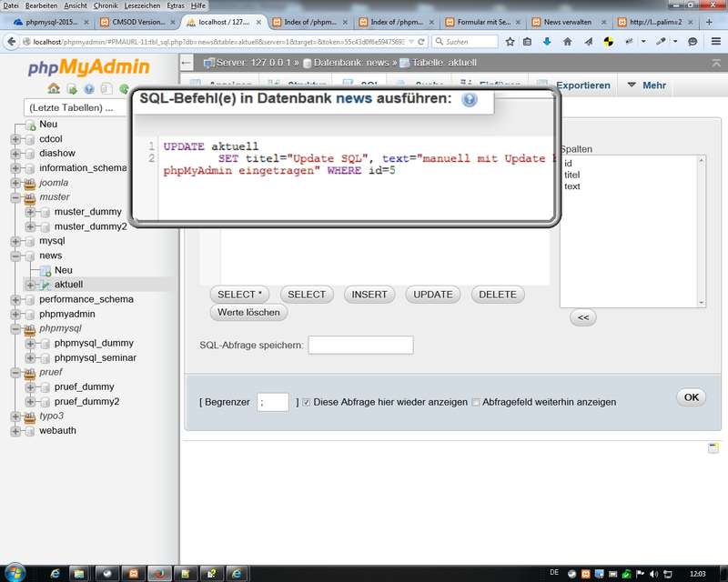The image size is (728, 582).
Task: Click the browser back arrow button
Action: [x=11, y=42]
